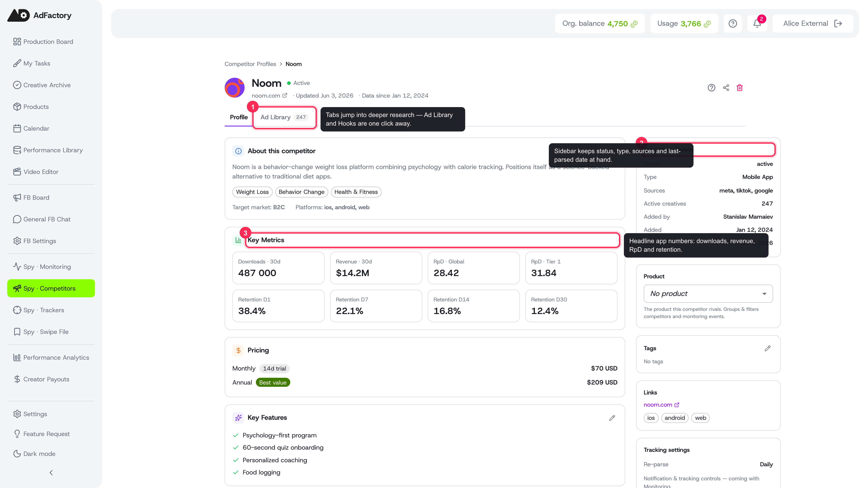
Task: Open Performance Analytics
Action: point(51,358)
